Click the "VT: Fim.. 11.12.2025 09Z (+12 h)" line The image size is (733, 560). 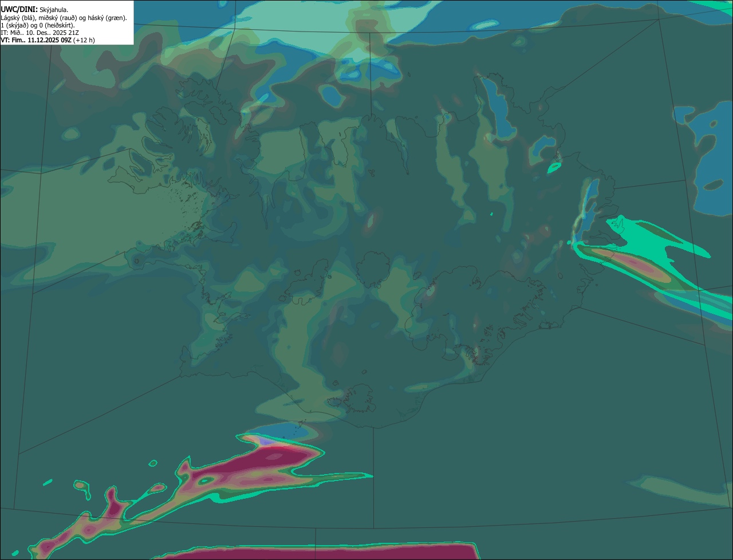48,40
